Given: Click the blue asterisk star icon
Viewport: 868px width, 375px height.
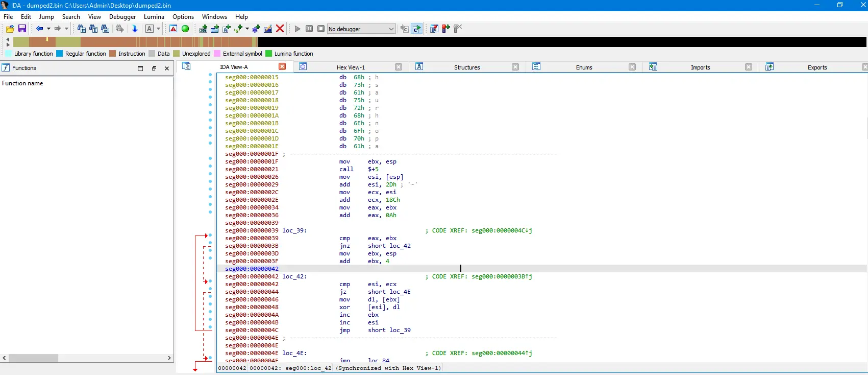Looking at the screenshot, I should (256, 29).
